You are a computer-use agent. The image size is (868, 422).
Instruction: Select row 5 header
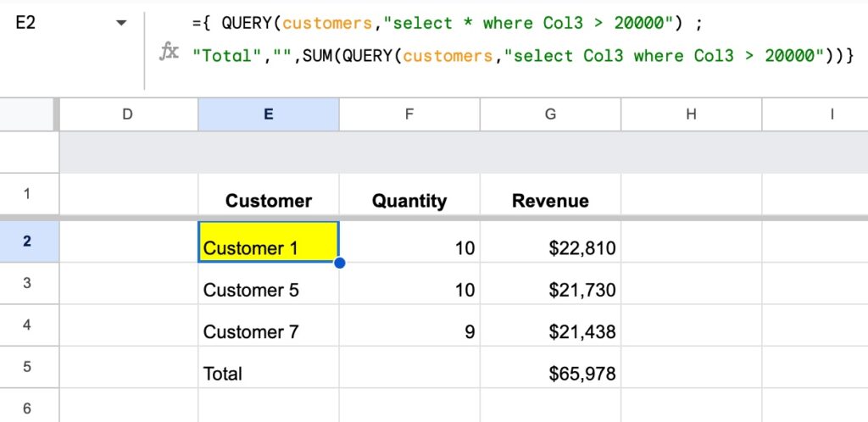(27, 368)
